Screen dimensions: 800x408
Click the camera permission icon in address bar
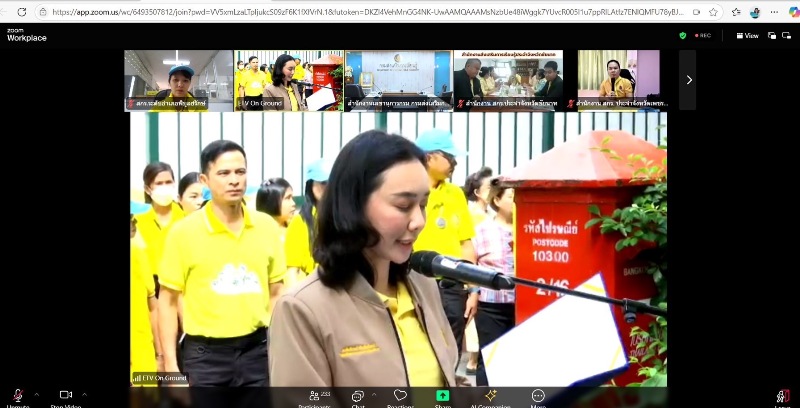point(697,12)
